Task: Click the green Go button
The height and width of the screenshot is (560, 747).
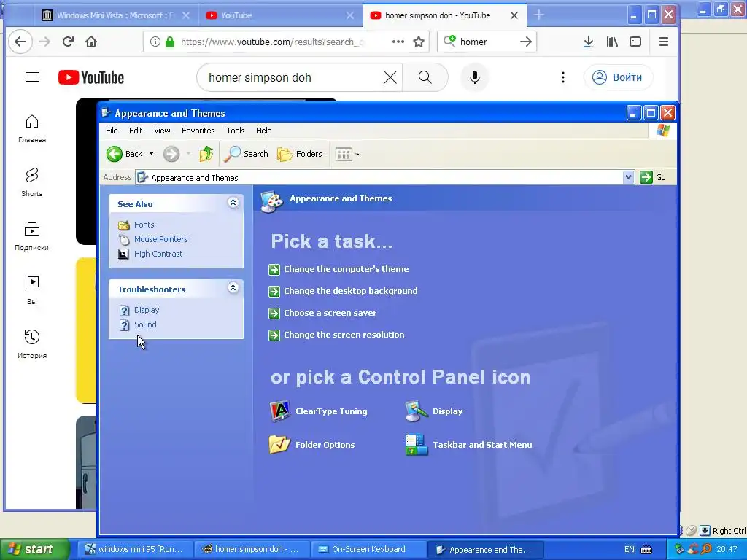Action: (x=653, y=177)
